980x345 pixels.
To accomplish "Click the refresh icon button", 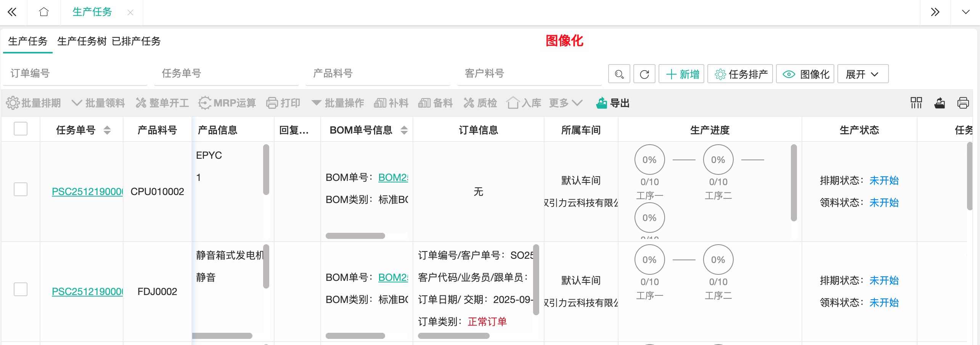I will 644,74.
